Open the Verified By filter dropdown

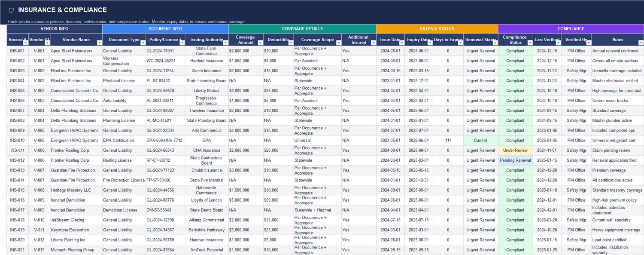[x=589, y=43]
